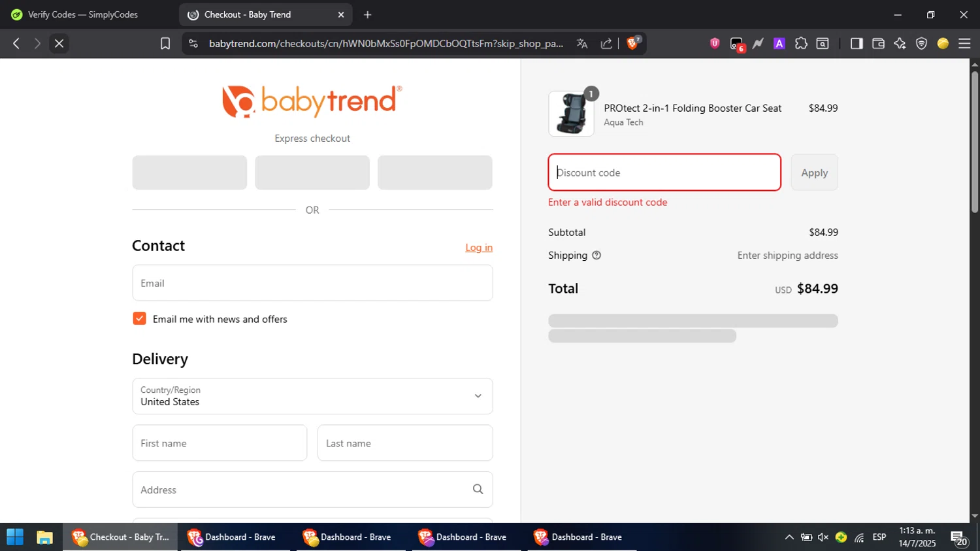This screenshot has height=551, width=980.
Task: Click the Discount code field
Action: click(x=664, y=173)
